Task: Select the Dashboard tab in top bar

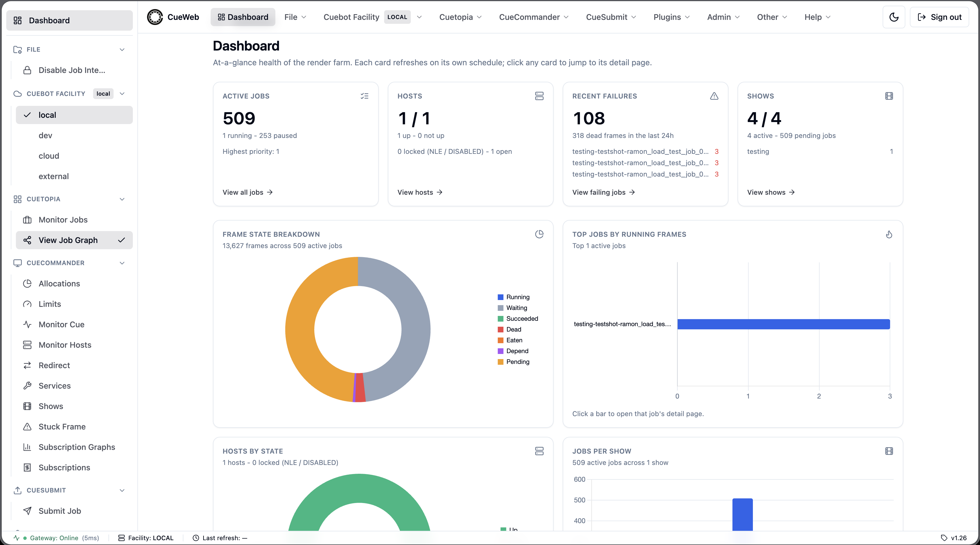Action: point(243,17)
